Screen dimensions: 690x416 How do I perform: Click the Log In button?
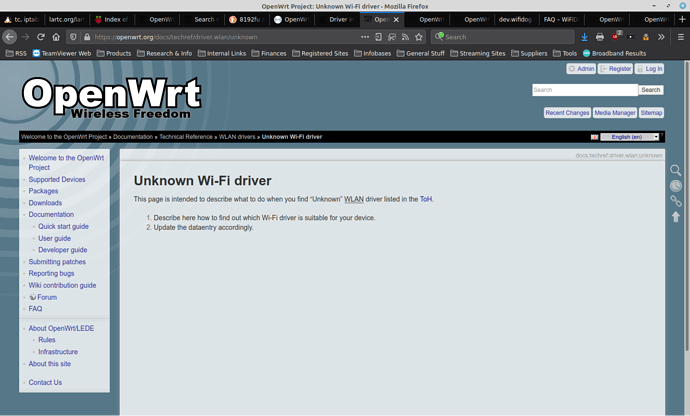[650, 69]
